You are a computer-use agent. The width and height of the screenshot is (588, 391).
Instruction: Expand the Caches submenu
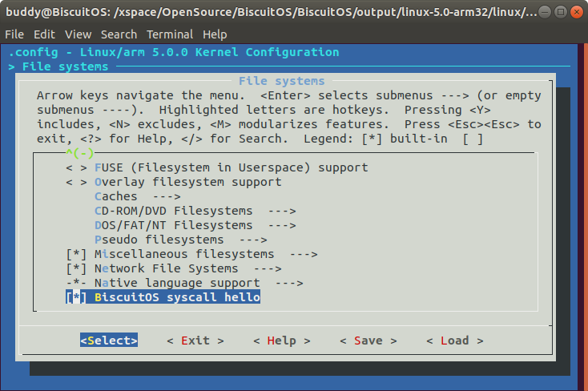point(127,196)
